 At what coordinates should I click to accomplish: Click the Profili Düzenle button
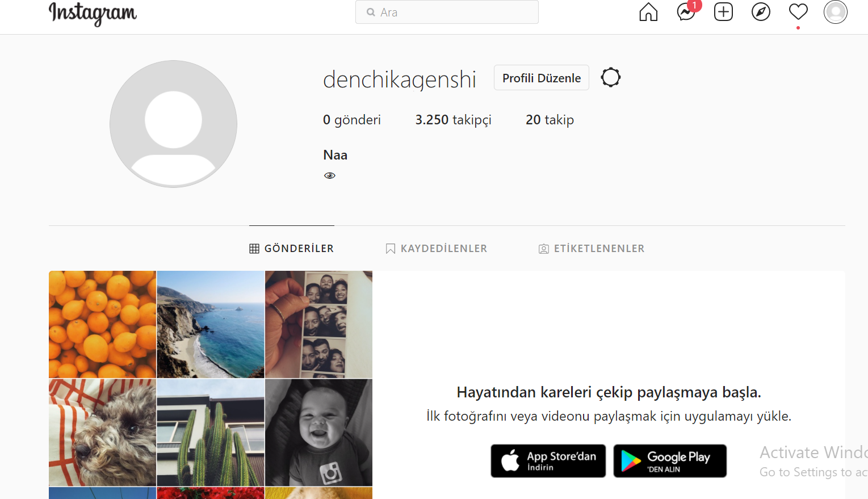click(x=542, y=78)
